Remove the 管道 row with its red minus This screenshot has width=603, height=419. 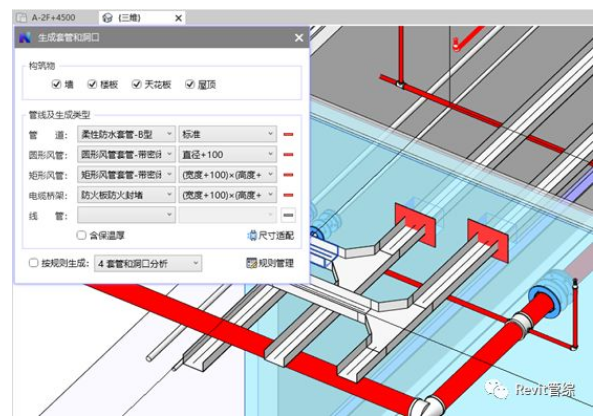pyautogui.click(x=288, y=134)
